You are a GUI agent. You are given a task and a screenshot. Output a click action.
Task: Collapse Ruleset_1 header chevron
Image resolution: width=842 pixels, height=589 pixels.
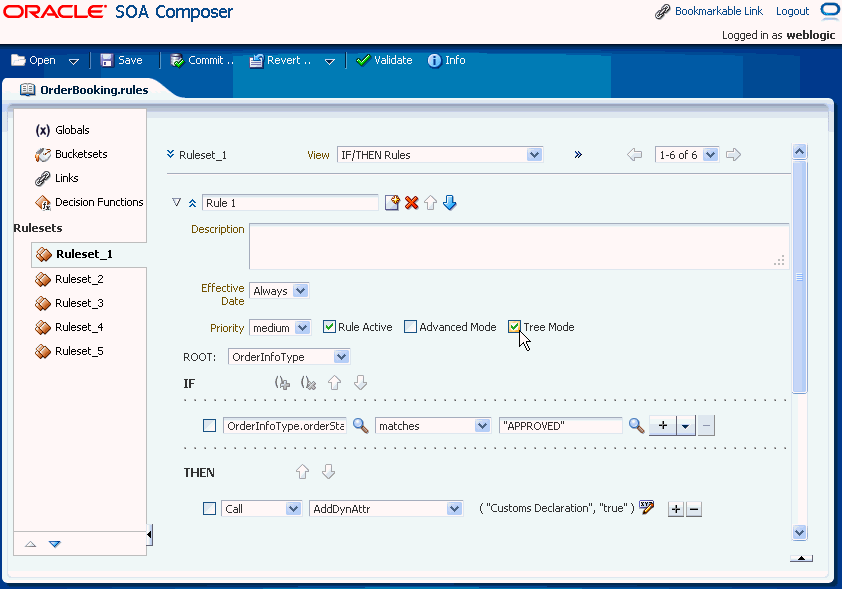click(170, 154)
